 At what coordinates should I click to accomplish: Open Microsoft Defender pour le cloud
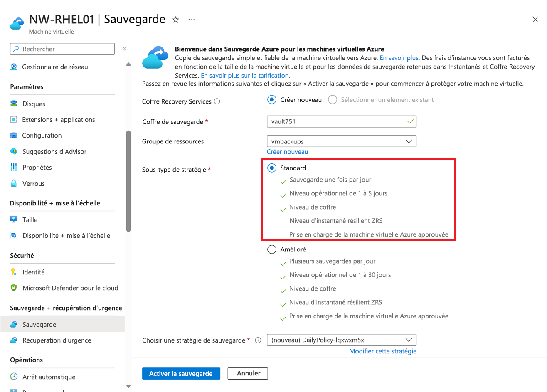(14, 288)
